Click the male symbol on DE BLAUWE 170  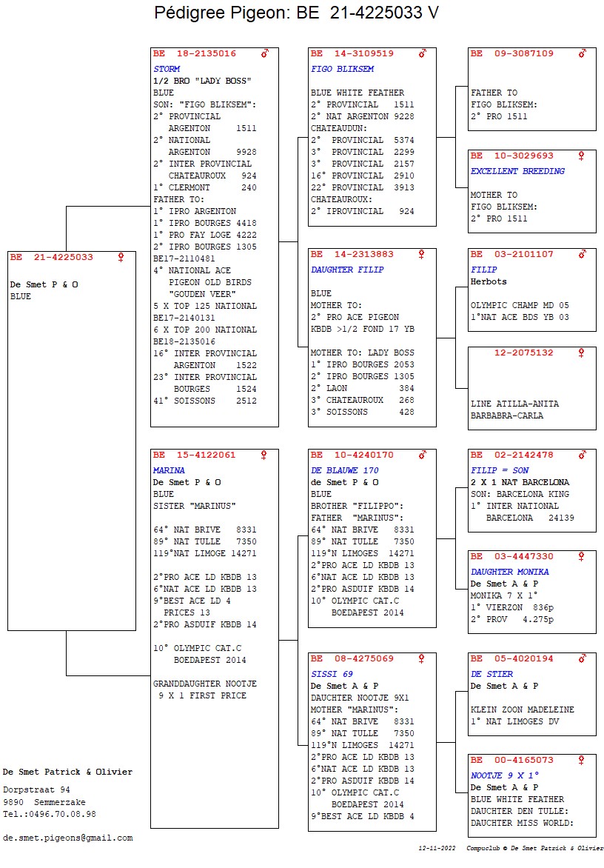click(x=422, y=455)
